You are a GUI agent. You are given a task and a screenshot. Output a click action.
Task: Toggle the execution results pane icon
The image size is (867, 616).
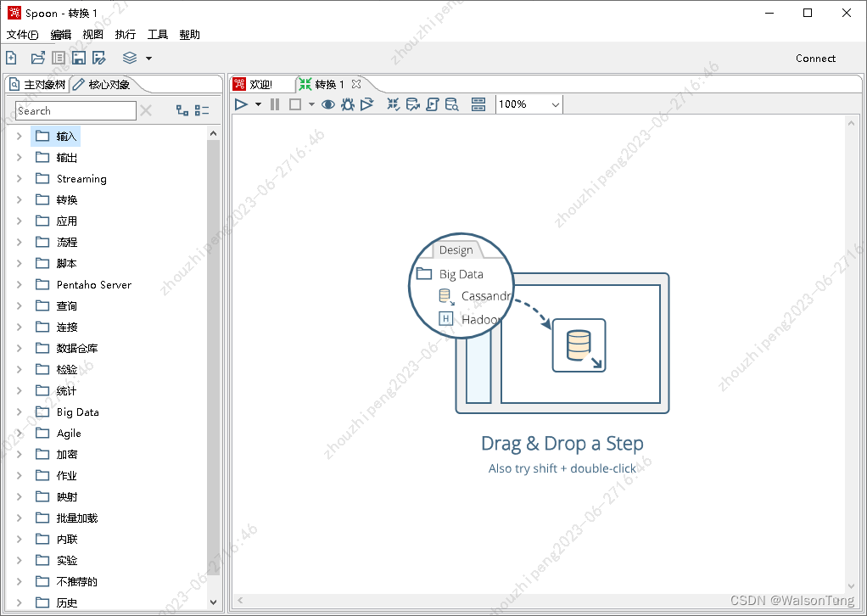tap(478, 104)
